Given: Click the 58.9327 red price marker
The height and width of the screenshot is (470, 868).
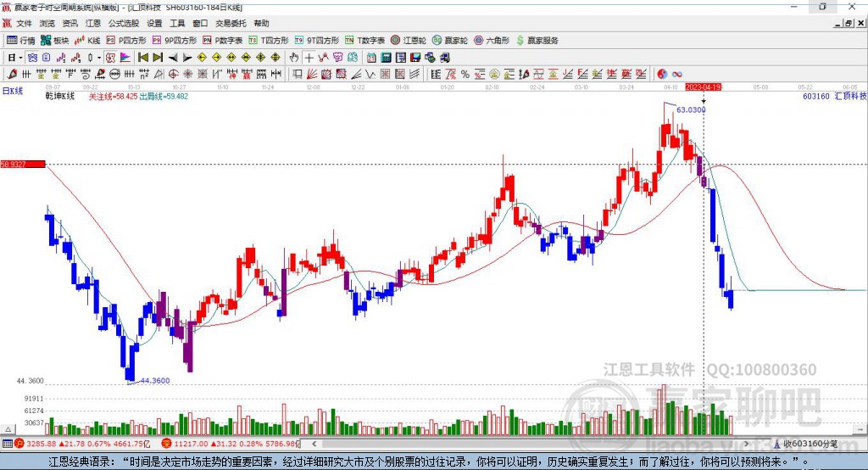Looking at the screenshot, I should click(23, 164).
